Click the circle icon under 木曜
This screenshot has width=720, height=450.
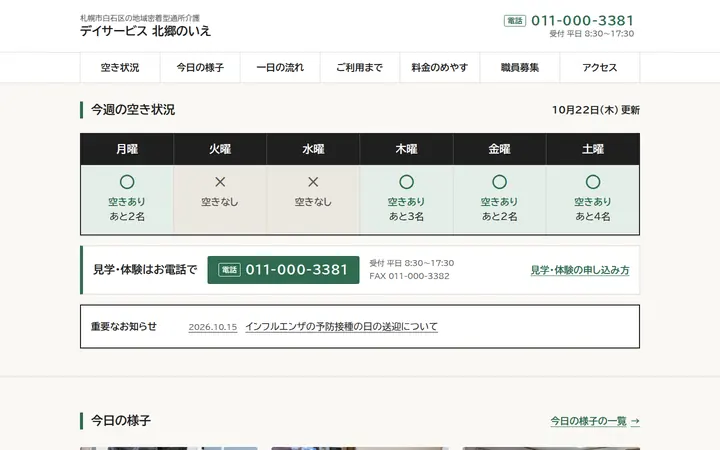(406, 182)
